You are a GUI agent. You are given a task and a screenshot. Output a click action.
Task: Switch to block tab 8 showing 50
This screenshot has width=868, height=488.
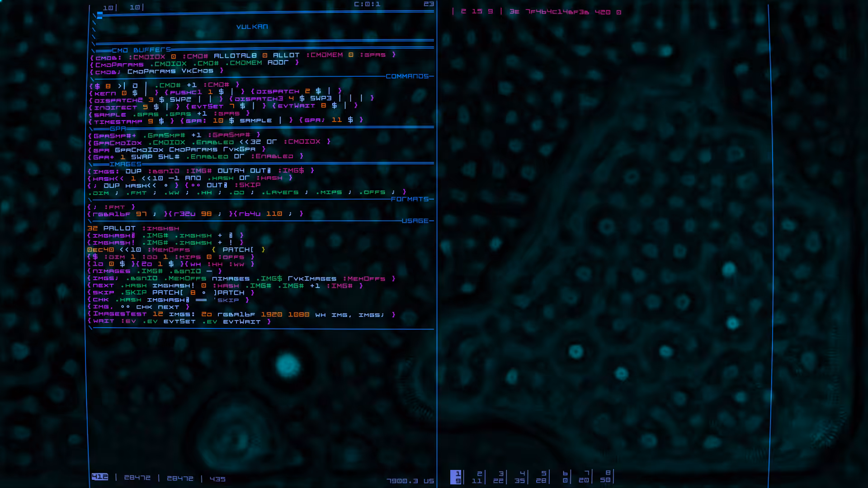pos(606,477)
